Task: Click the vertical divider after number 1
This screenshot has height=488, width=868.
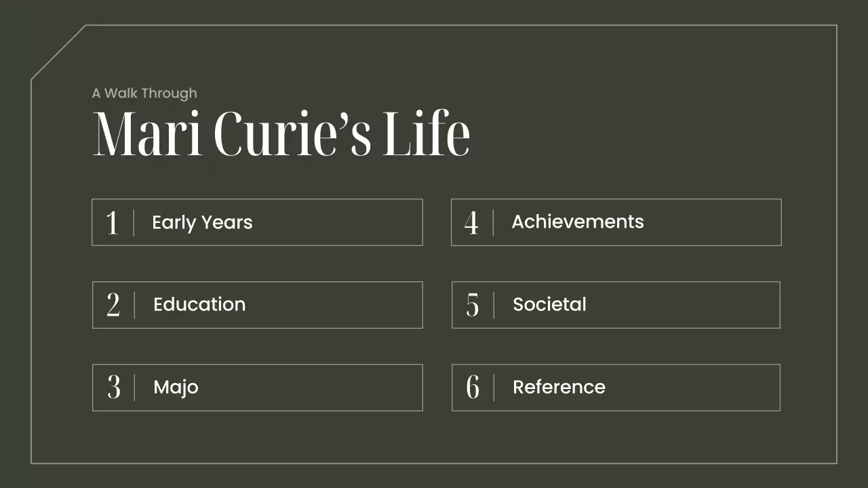Action: tap(134, 223)
